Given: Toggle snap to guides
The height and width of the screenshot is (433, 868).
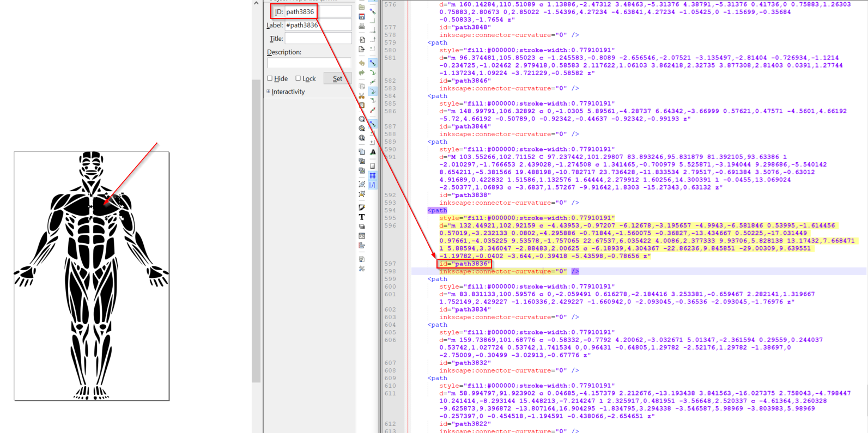Looking at the screenshot, I should pos(373,185).
